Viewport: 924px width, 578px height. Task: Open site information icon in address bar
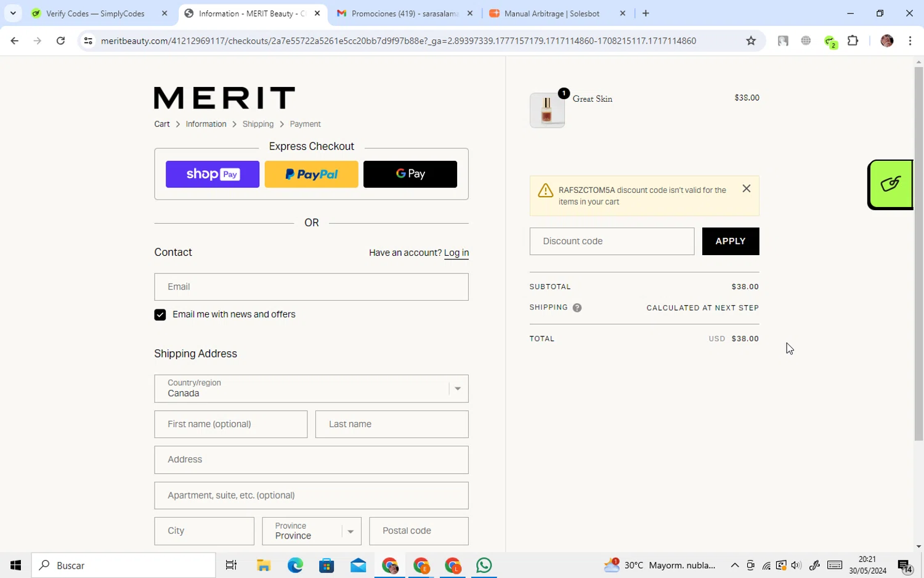point(88,41)
